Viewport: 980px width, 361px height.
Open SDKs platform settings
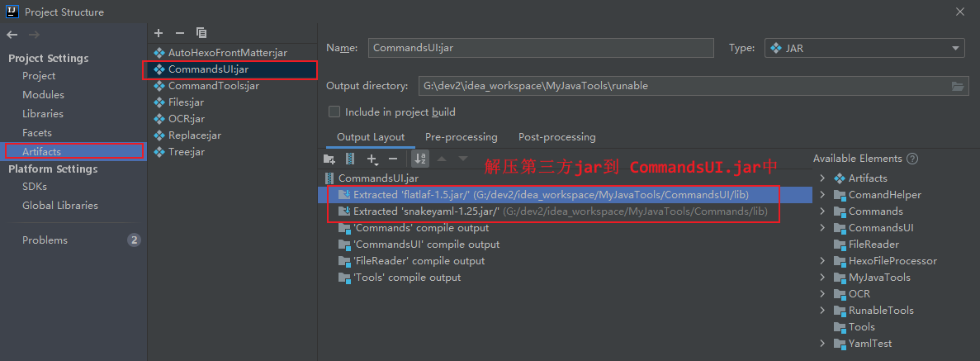point(35,187)
